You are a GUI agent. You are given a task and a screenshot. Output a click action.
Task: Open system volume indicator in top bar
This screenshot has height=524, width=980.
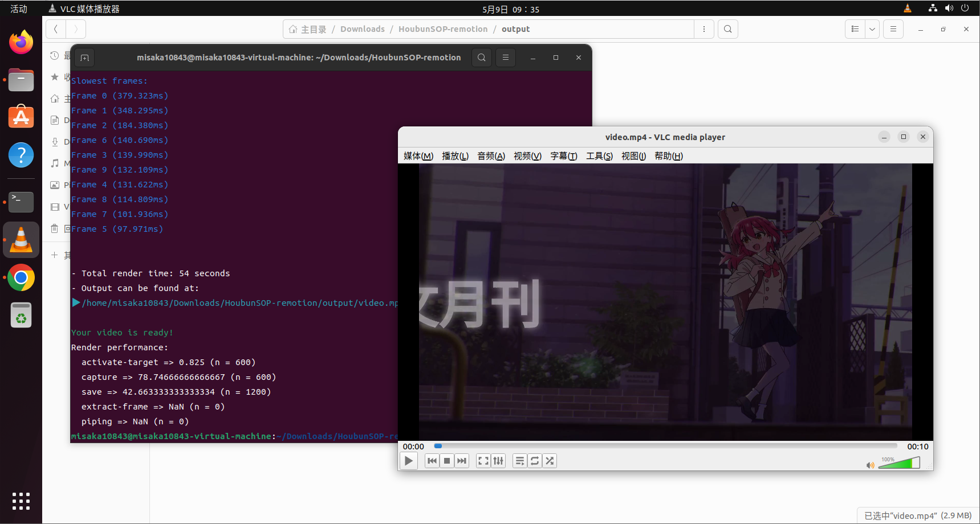tap(949, 8)
